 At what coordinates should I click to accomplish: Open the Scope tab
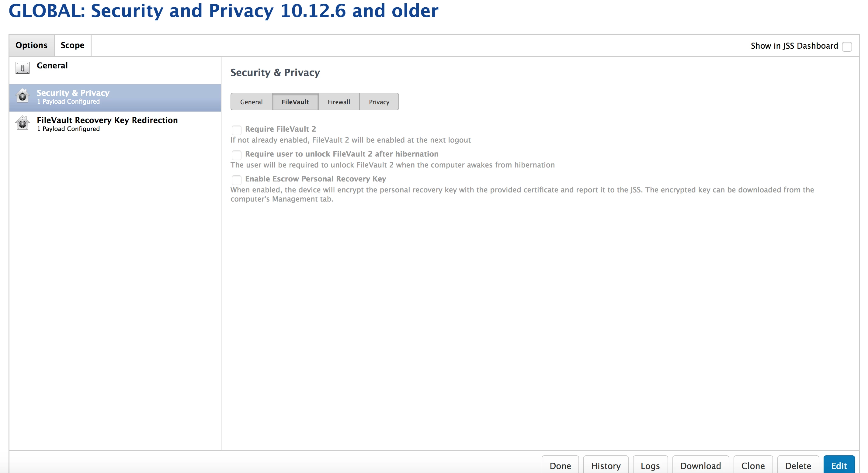tap(72, 45)
